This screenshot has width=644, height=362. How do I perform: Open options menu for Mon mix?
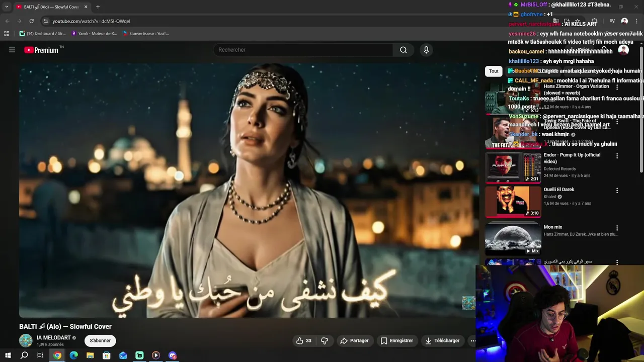(x=617, y=228)
